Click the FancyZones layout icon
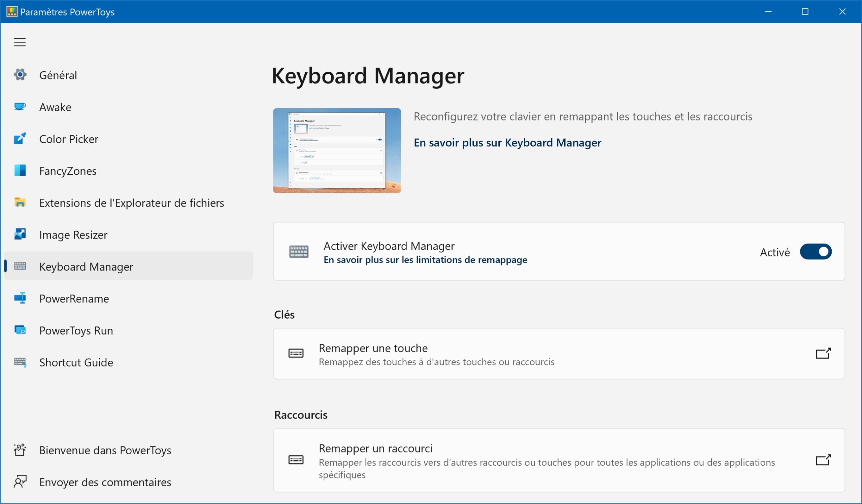 pos(20,170)
